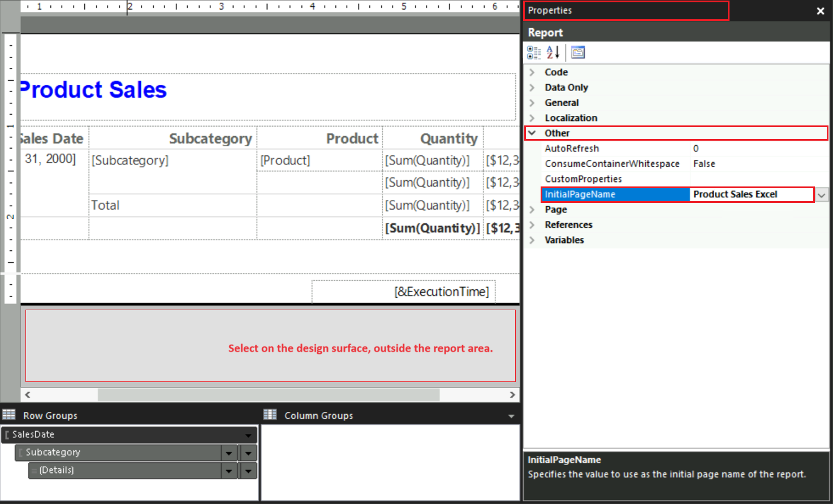
Task: Click the Column Groups panel icon
Action: [270, 415]
